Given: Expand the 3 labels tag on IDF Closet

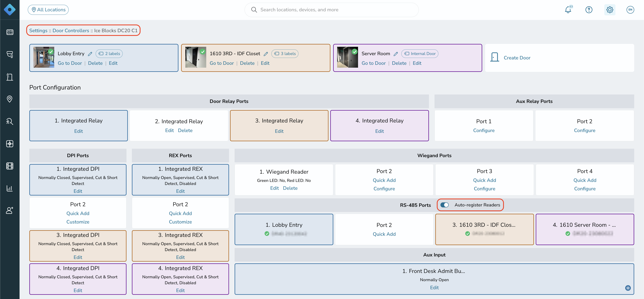Looking at the screenshot, I should point(285,53).
